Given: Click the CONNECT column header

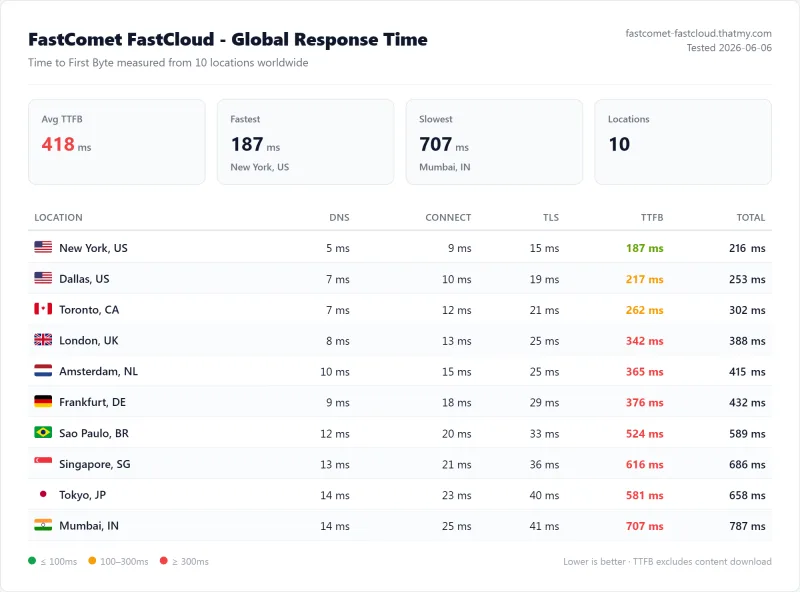Looking at the screenshot, I should click(448, 217).
